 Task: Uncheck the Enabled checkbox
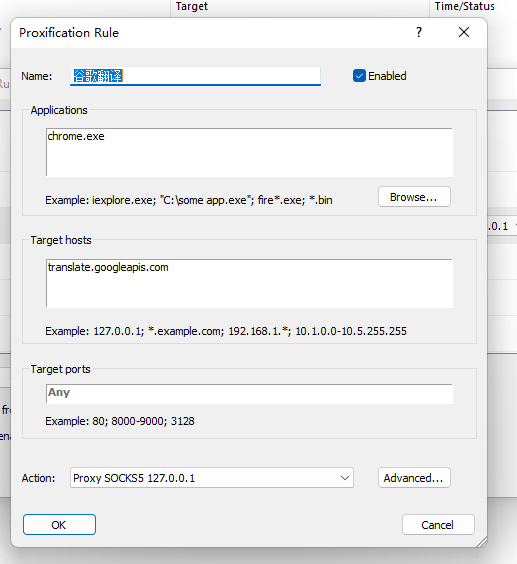click(x=359, y=76)
